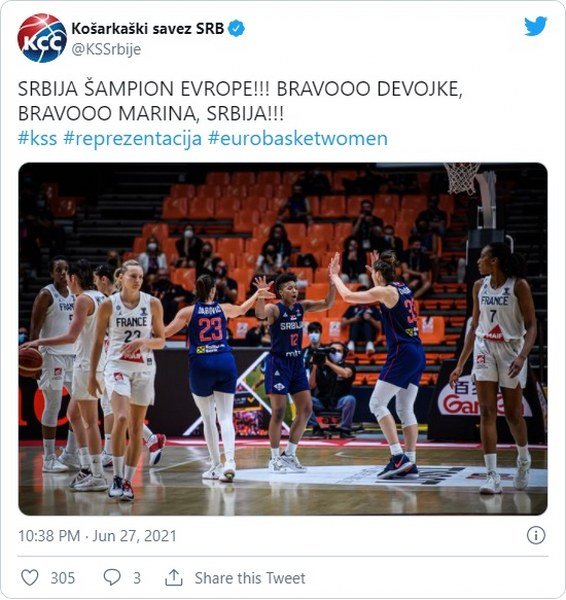Open the #eurobasketwomen hashtag

click(x=298, y=138)
